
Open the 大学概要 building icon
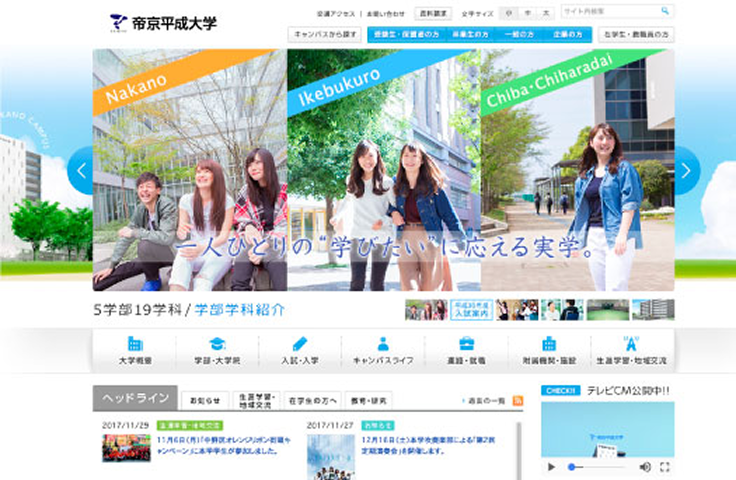coord(134,343)
